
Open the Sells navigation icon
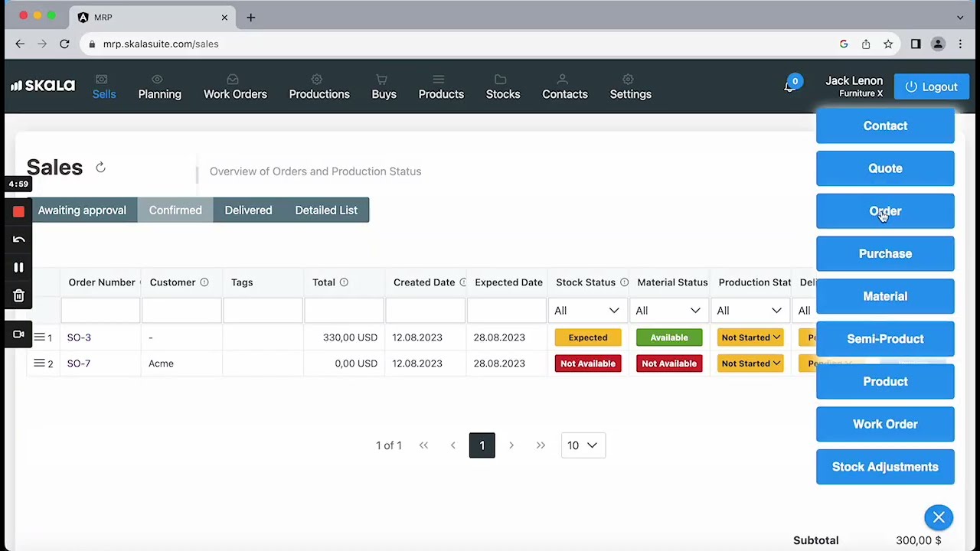pyautogui.click(x=101, y=80)
